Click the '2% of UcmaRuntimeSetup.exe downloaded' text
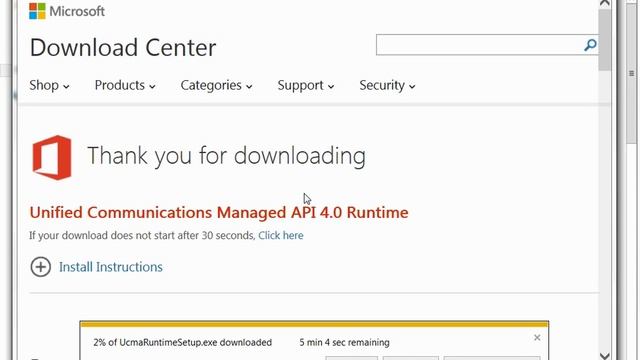 tap(182, 342)
